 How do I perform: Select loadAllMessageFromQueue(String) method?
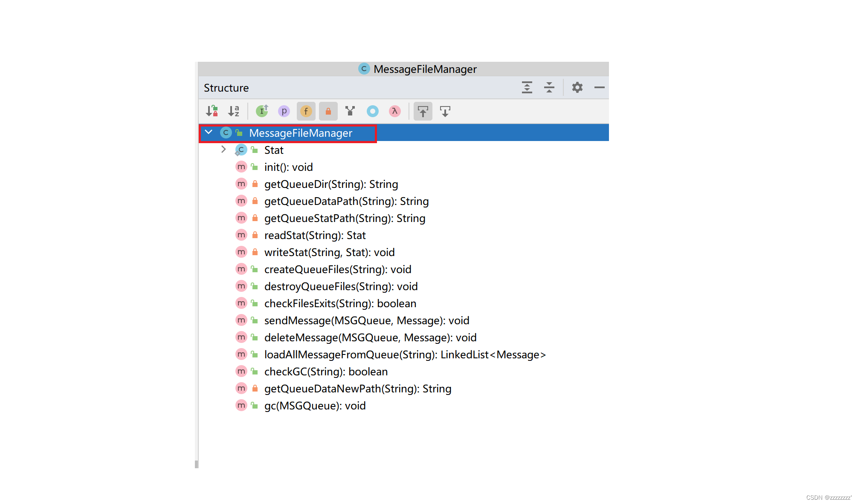404,354
